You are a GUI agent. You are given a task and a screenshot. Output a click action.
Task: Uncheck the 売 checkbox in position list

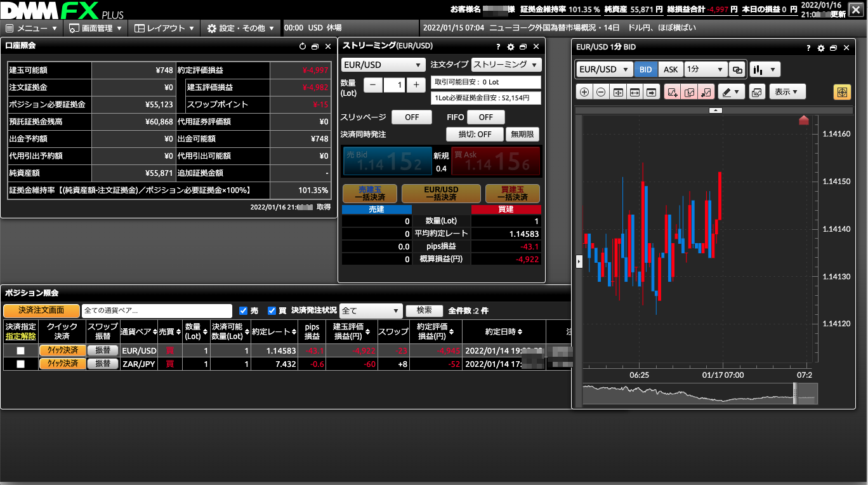(243, 311)
